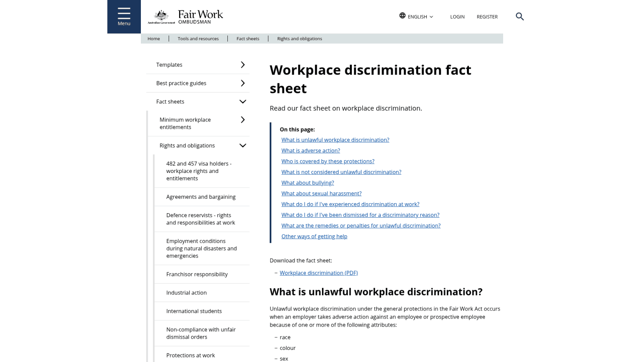Jump to What about sexual harassment
The image size is (644, 362).
[321, 193]
